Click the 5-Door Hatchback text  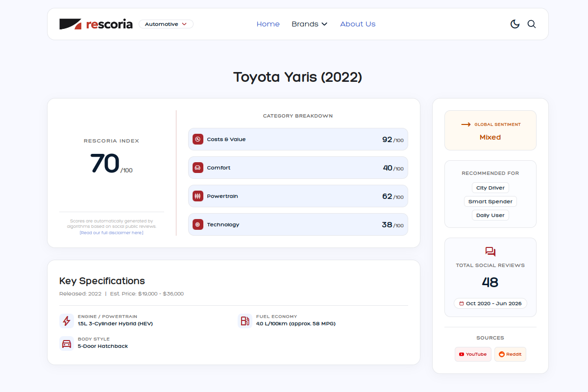click(103, 346)
